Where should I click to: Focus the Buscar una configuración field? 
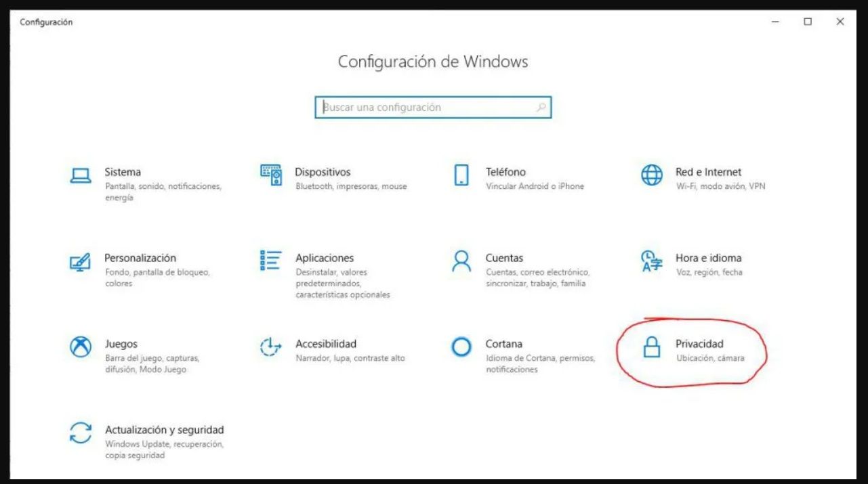(x=427, y=108)
